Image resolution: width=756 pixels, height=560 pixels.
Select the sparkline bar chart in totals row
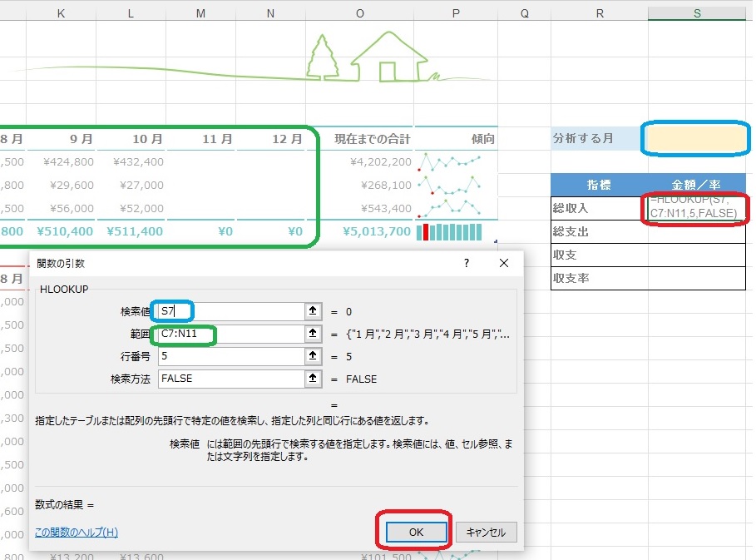[449, 231]
